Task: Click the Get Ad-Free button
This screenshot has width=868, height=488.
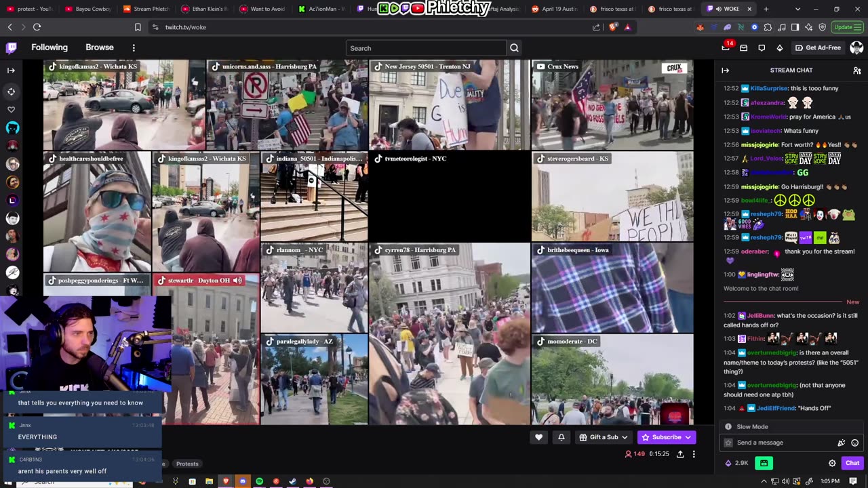Action: click(818, 48)
